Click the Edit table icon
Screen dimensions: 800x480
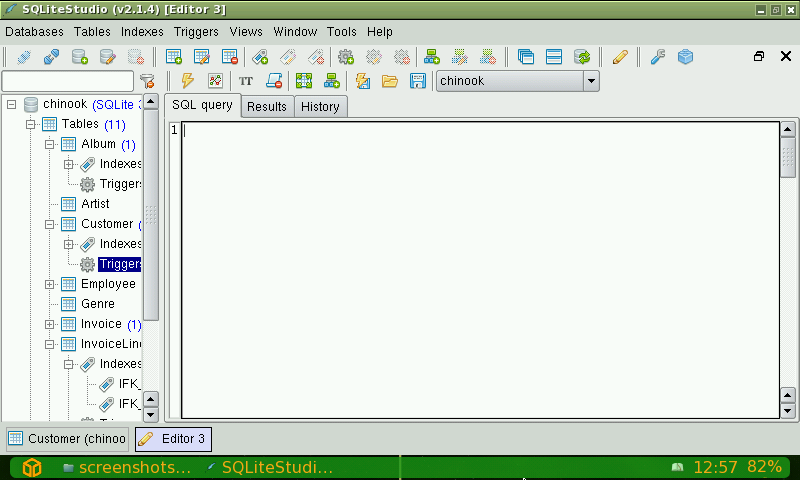click(x=202, y=57)
